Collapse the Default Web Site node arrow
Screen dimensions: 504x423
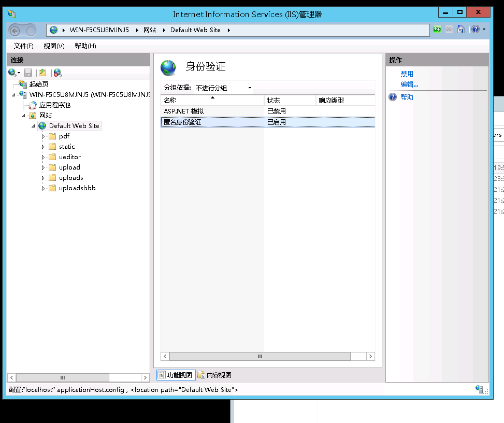point(33,126)
